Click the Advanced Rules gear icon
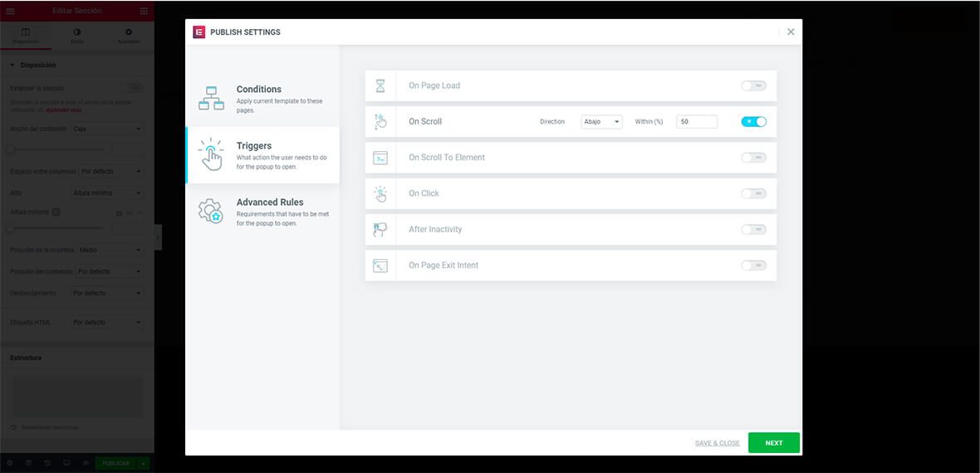Image resolution: width=980 pixels, height=473 pixels. (211, 212)
